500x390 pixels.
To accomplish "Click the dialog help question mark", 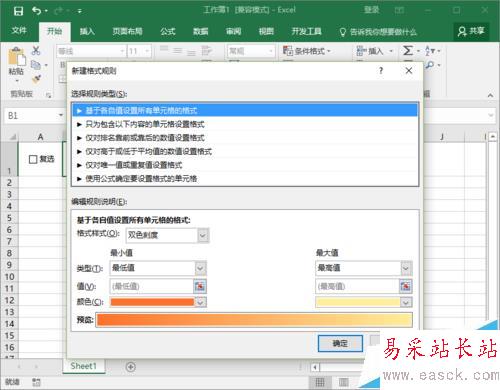I will pyautogui.click(x=381, y=71).
